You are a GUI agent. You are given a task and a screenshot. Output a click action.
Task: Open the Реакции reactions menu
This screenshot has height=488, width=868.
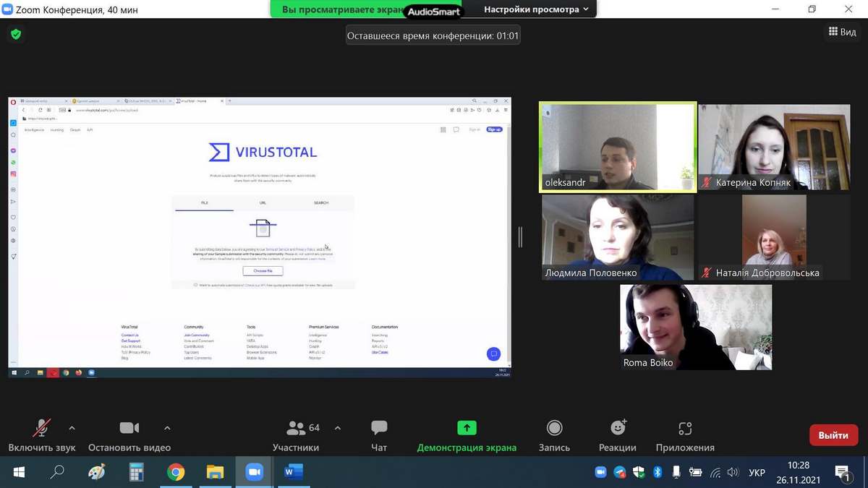(618, 428)
